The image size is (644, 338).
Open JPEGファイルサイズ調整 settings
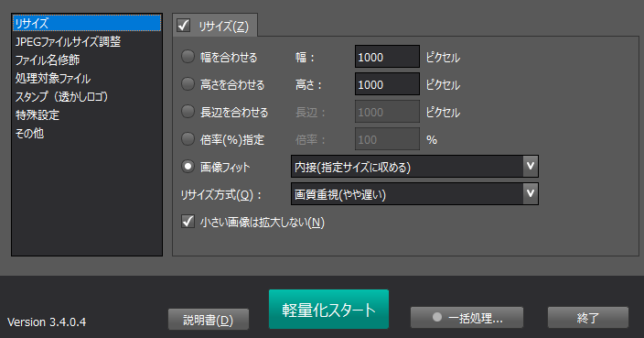(68, 41)
